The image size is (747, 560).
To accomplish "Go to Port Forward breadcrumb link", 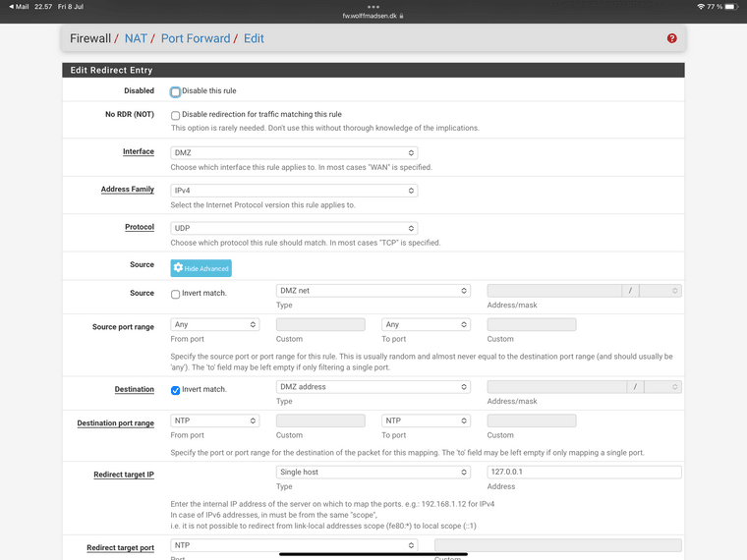I will click(196, 38).
